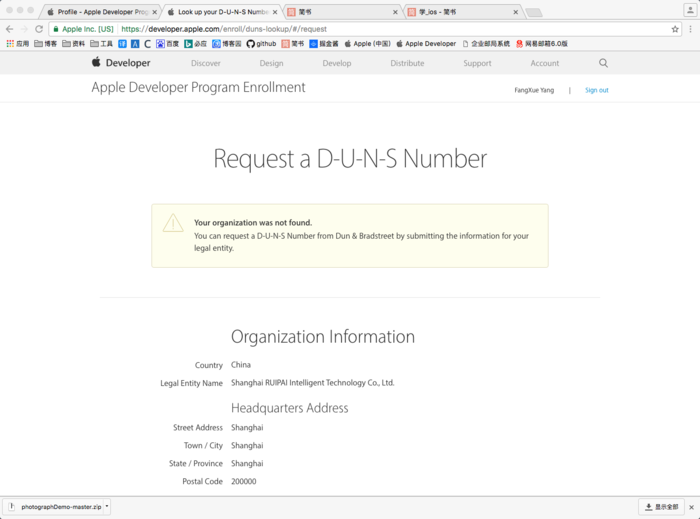The width and height of the screenshot is (700, 519).
Task: Click the browser forward arrow
Action: 24,29
